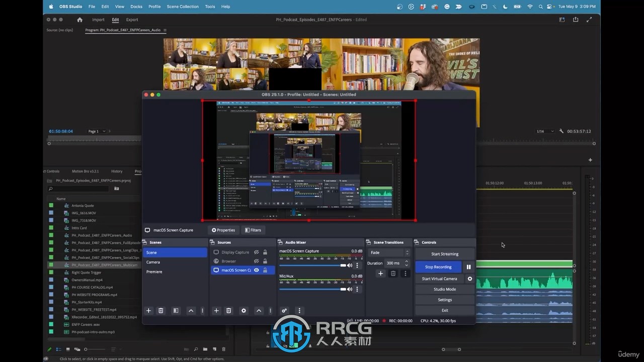Open macOS Spotlight search icon
Image resolution: width=644 pixels, height=362 pixels.
coord(541,7)
